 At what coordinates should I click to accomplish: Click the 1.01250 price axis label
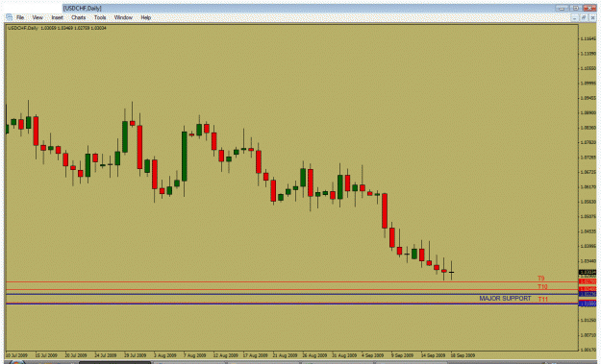click(588, 321)
